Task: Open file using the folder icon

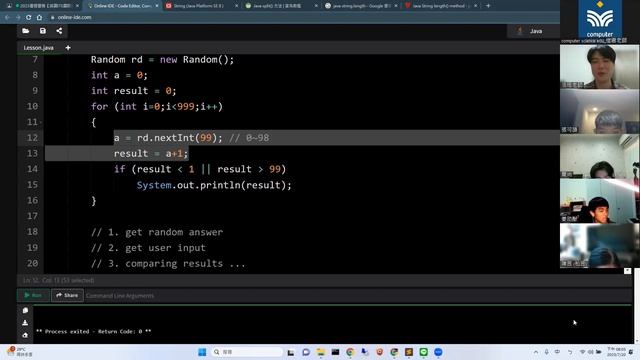Action: click(25, 31)
